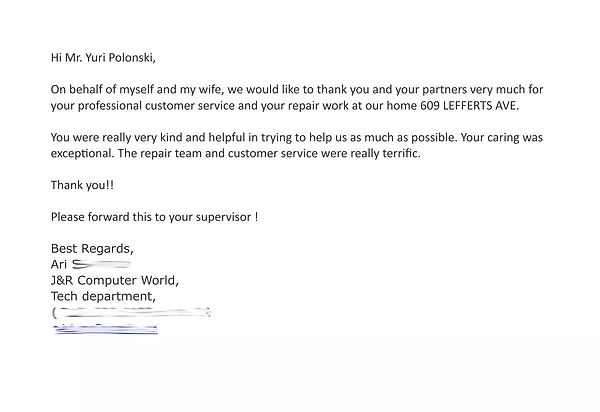Click the blurred blue email link
The height and width of the screenshot is (412, 600).
coord(105,329)
